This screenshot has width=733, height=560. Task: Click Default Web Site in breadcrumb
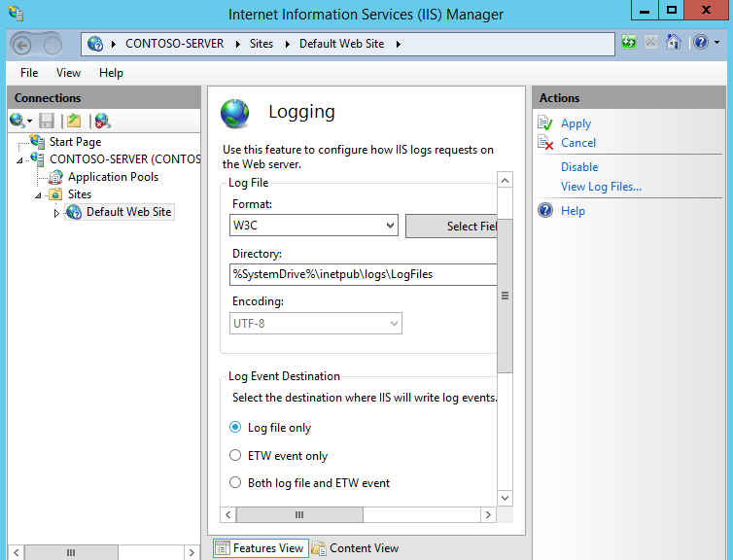click(342, 44)
